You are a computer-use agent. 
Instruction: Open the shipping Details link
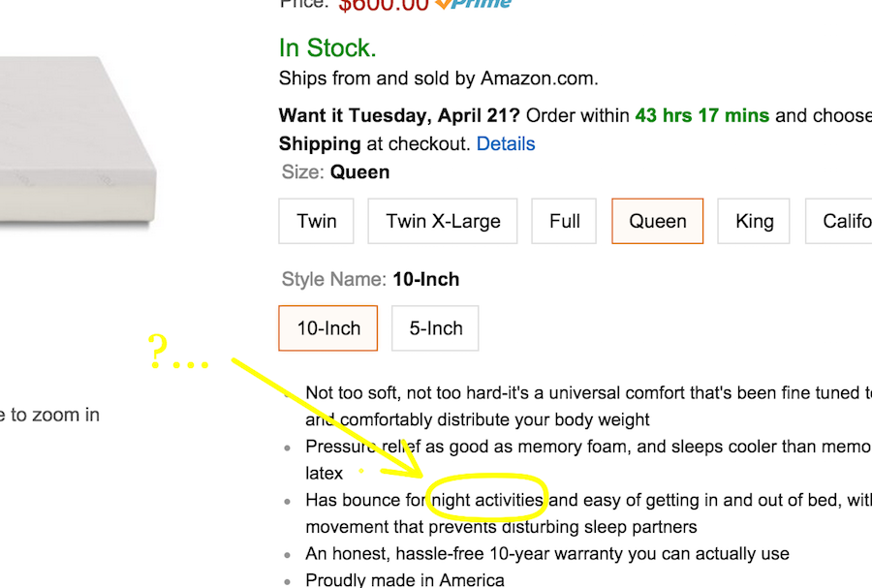coord(506,143)
